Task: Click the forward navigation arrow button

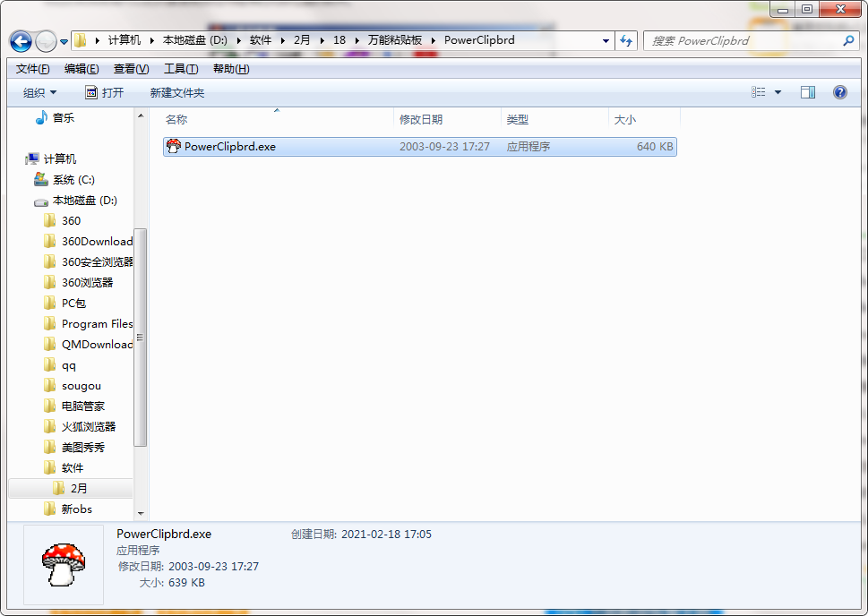Action: pos(46,41)
